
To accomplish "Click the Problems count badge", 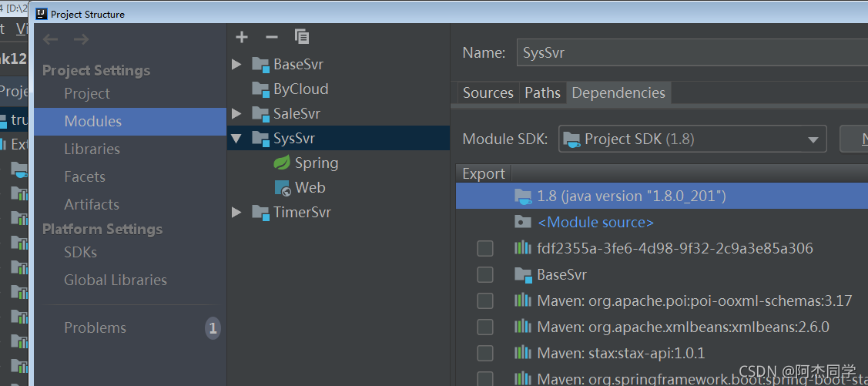I will (x=213, y=328).
